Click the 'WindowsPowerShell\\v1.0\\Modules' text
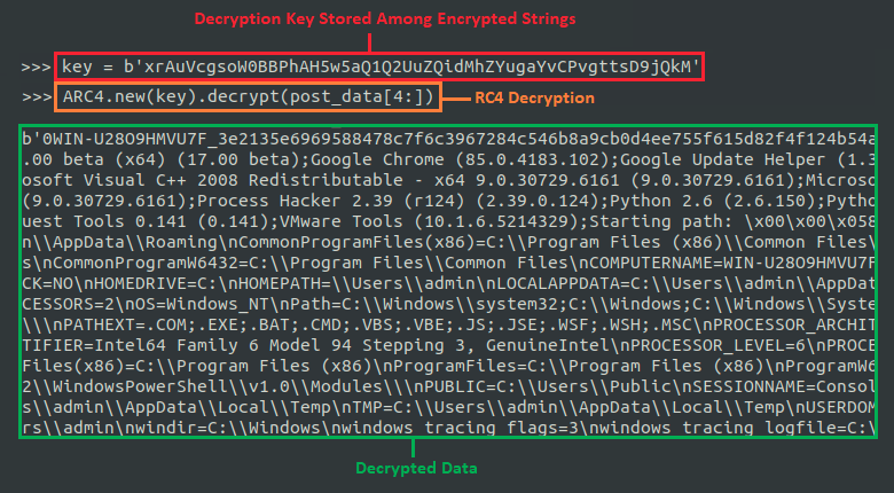The width and height of the screenshot is (894, 494). click(x=200, y=383)
